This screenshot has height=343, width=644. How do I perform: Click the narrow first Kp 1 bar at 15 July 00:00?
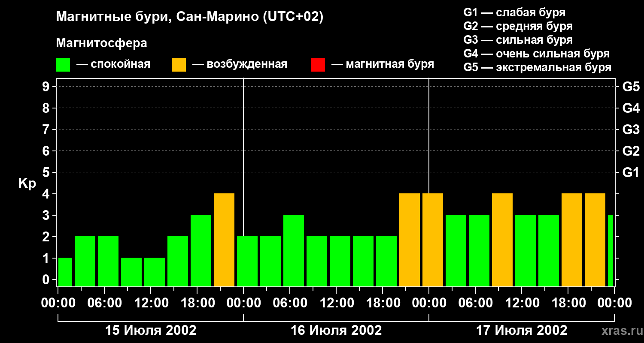[65, 272]
